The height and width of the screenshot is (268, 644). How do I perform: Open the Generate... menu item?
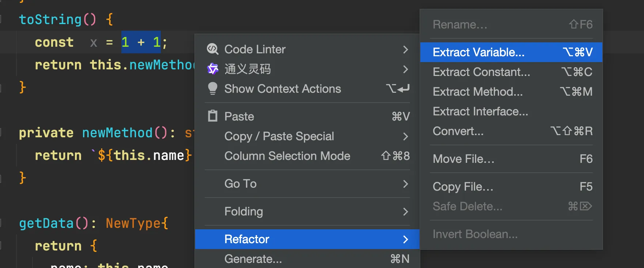(253, 259)
